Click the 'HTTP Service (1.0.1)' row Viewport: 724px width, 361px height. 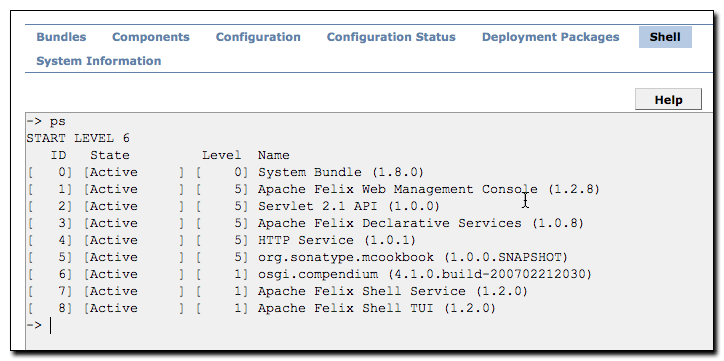(x=221, y=240)
